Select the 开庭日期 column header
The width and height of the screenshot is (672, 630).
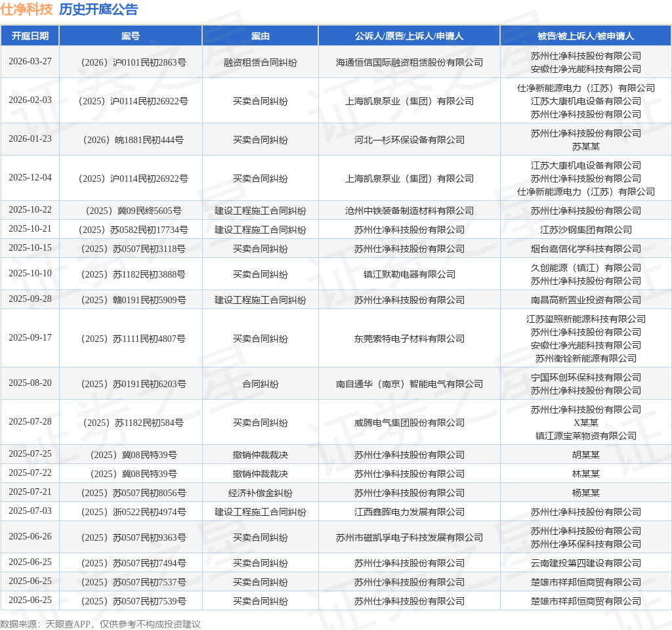30,36
